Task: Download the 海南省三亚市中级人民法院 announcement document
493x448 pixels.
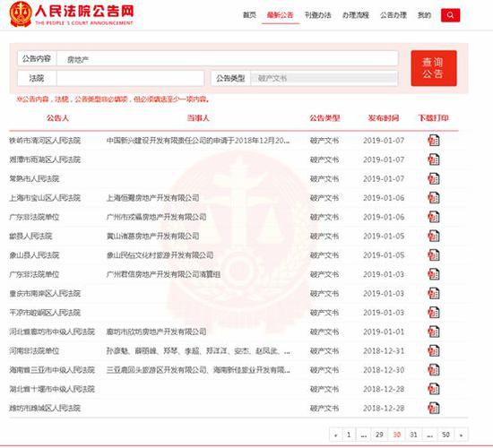Action: [x=434, y=370]
